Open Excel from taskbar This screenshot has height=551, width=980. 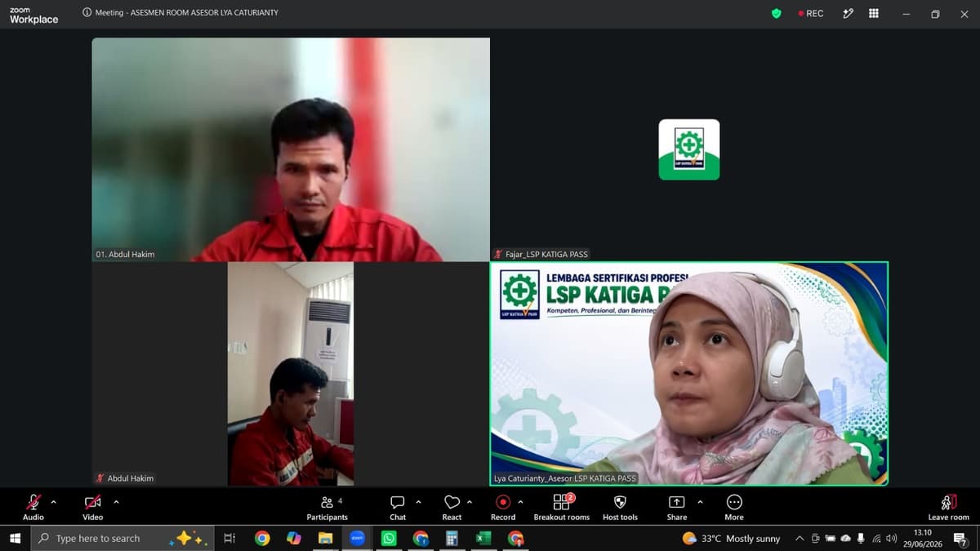483,538
